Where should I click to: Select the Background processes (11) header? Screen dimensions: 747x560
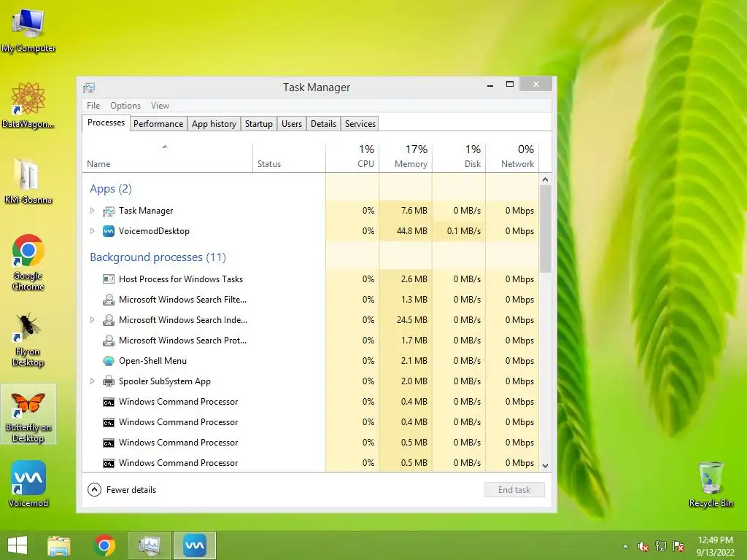point(158,257)
